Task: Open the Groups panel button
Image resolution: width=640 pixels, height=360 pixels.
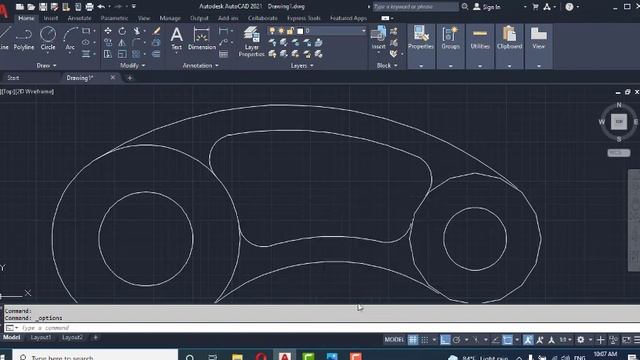Action: point(451,38)
